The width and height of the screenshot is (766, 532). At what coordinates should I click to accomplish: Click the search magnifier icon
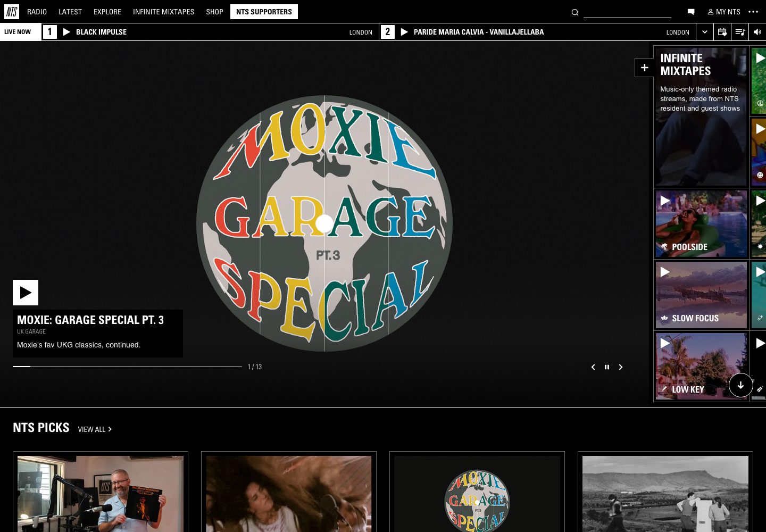pyautogui.click(x=575, y=12)
